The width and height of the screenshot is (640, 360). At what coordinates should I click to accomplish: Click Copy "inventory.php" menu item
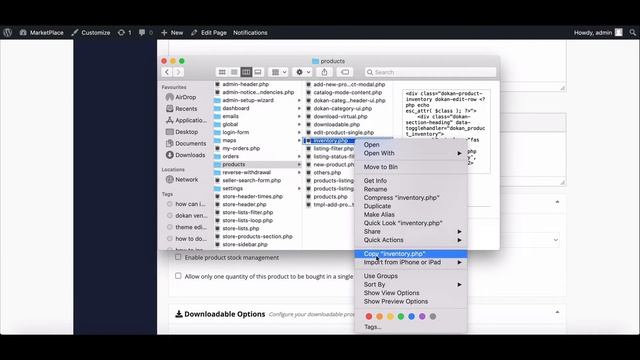411,254
